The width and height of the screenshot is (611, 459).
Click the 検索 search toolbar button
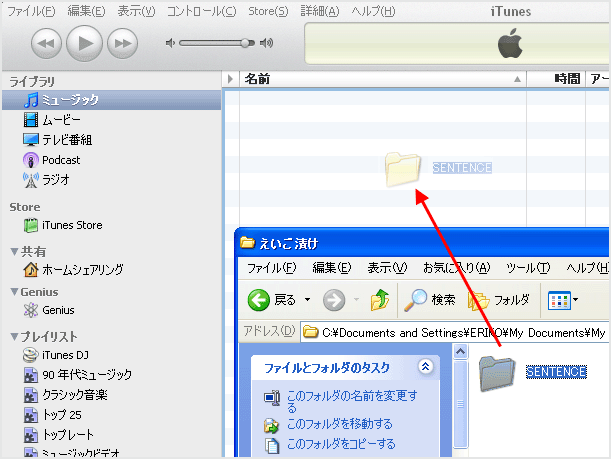(x=429, y=300)
